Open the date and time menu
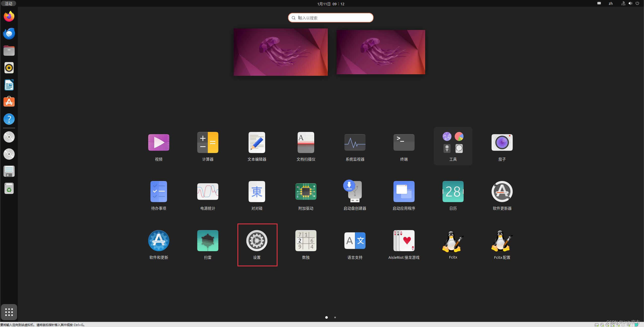Screen dimensions: 644x327 [x=331, y=4]
